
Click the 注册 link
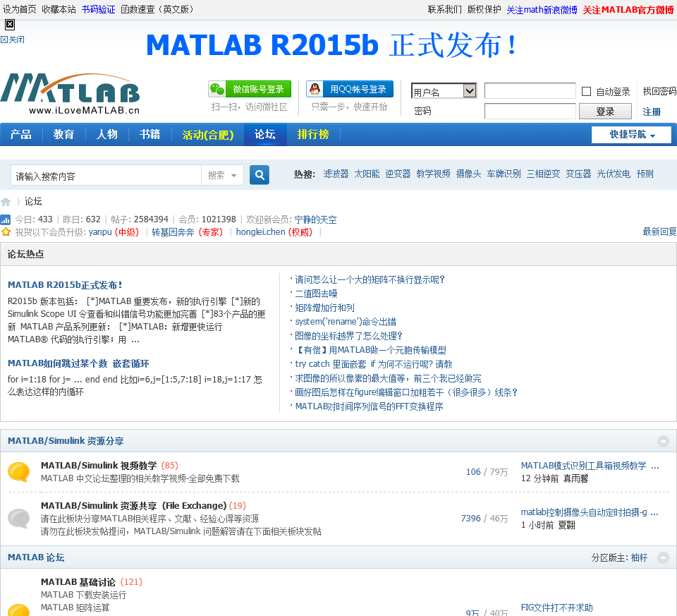(652, 112)
